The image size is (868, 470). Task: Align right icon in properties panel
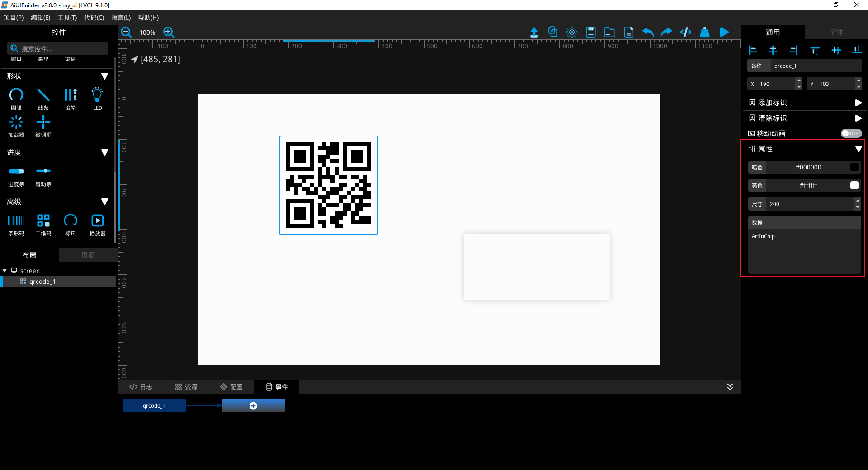point(793,50)
